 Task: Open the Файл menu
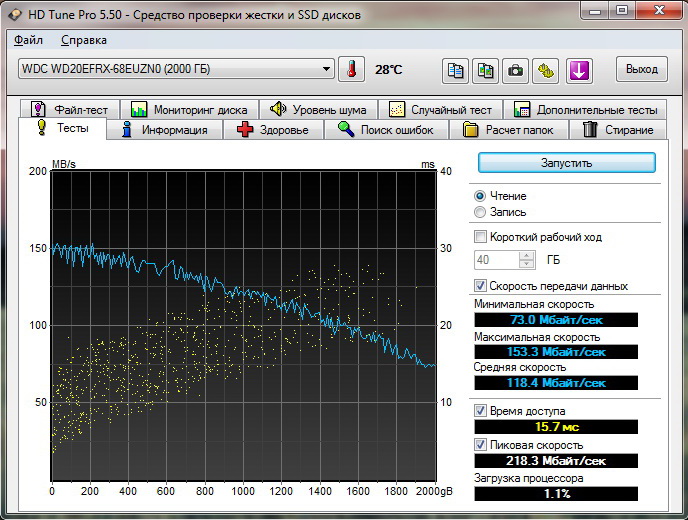[x=29, y=40]
